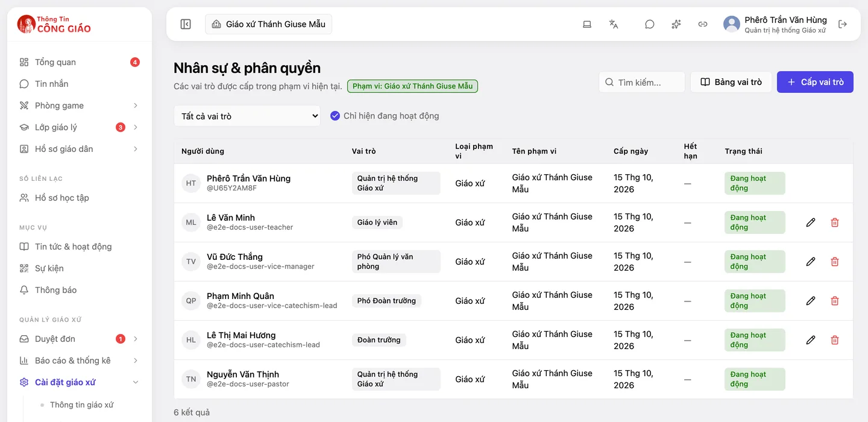The height and width of the screenshot is (422, 868).
Task: Expand the Hồ sơ giáo dân submenu
Action: tap(136, 149)
